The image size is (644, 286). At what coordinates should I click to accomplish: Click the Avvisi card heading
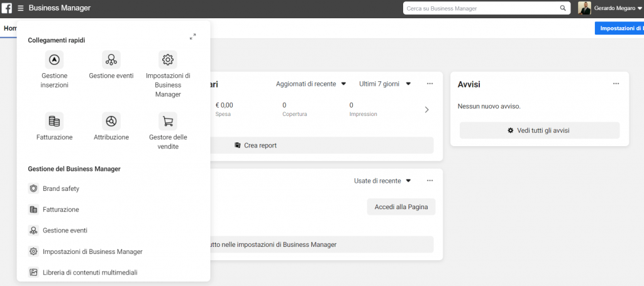[469, 84]
